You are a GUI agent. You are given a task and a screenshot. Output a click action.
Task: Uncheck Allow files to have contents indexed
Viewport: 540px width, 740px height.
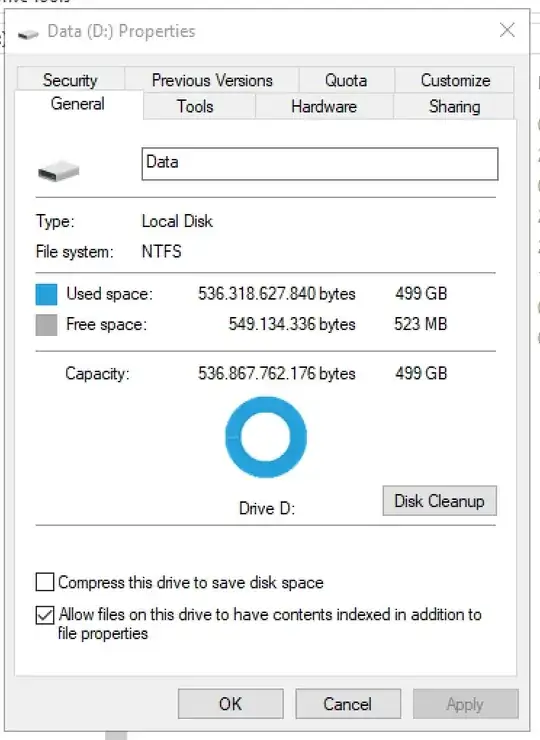pos(45,615)
